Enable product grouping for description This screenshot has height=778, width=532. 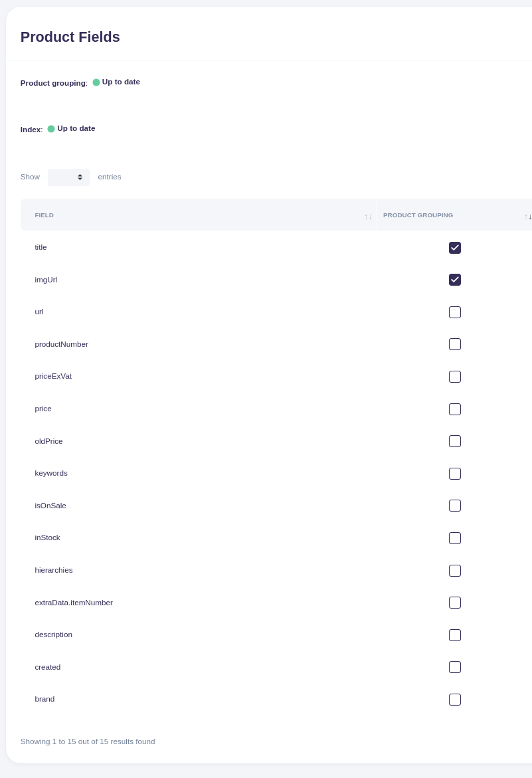455,635
